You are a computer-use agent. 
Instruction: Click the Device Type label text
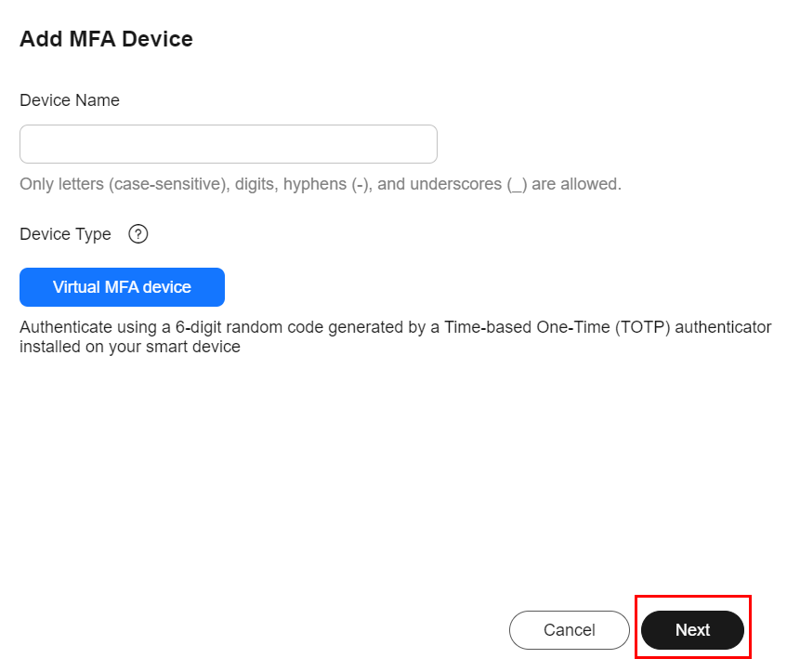click(x=65, y=234)
